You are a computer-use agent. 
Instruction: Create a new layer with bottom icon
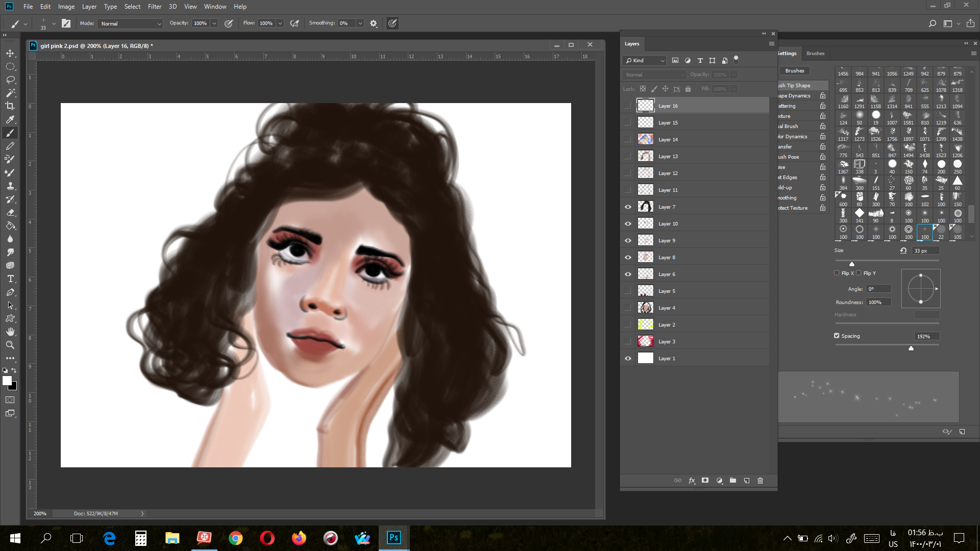(747, 481)
